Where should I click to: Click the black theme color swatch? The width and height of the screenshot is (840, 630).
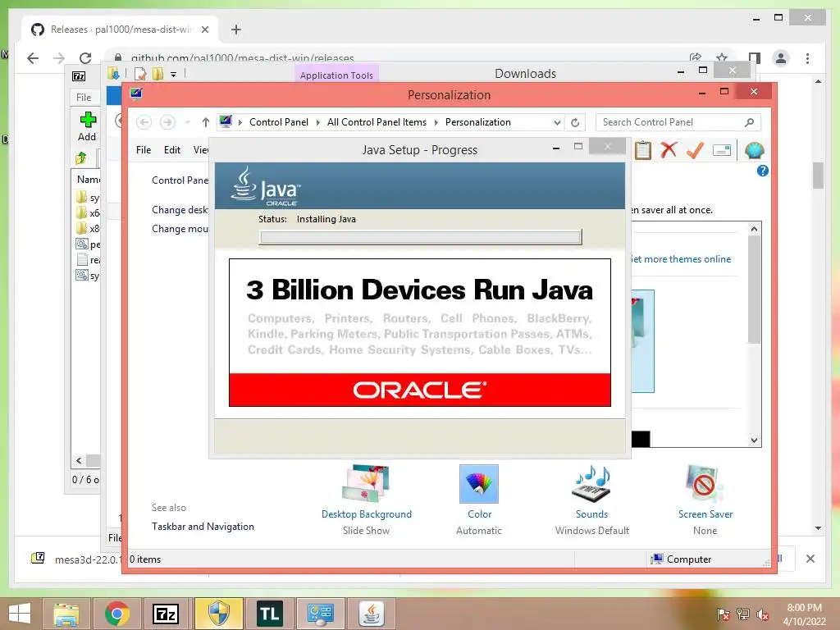(x=641, y=439)
